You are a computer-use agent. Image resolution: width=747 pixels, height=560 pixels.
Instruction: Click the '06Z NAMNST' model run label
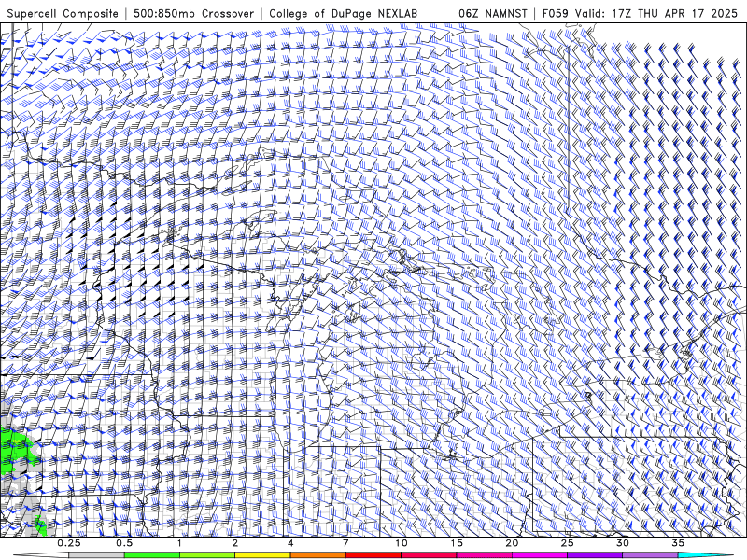[x=493, y=13]
